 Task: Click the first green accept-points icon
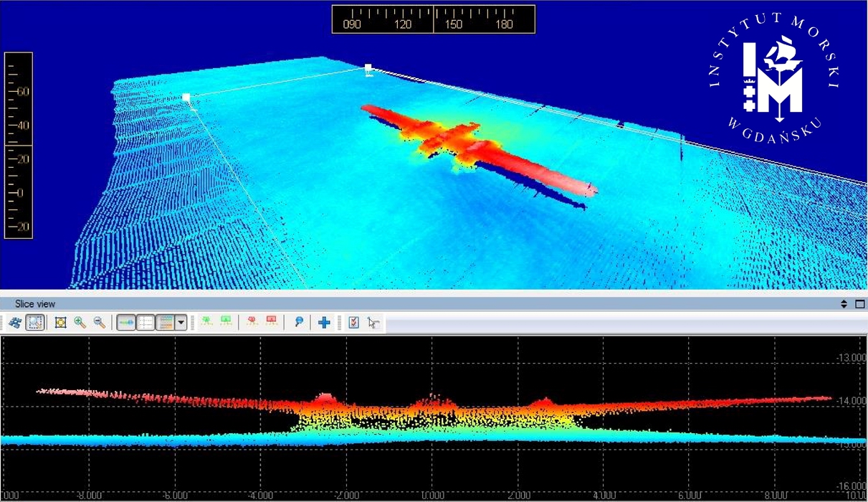point(206,323)
